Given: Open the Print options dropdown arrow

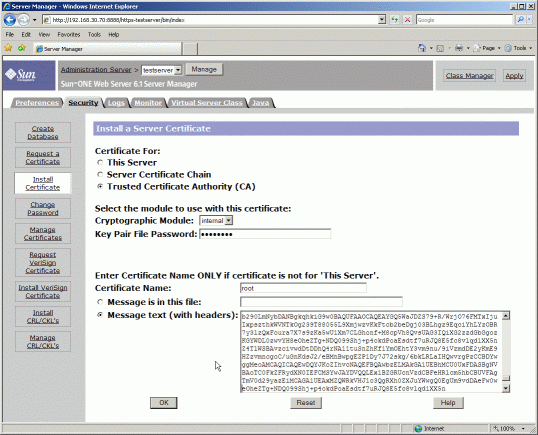Looking at the screenshot, I should coord(468,48).
